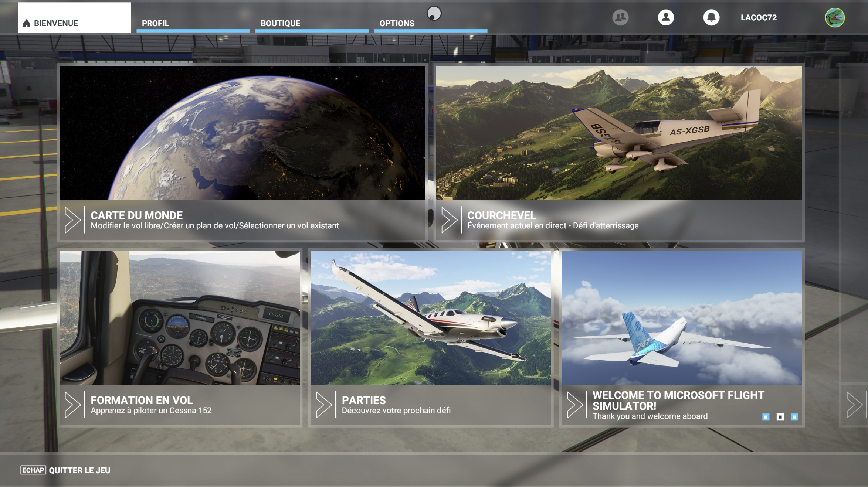
Task: Click QUITTER LE JEU
Action: click(79, 470)
